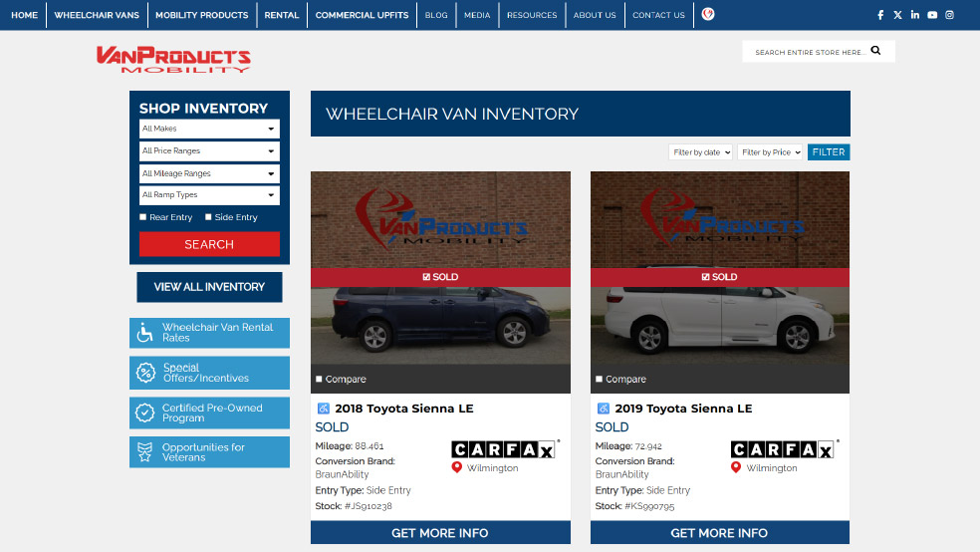The width and height of the screenshot is (980, 552).
Task: Open the All Ramp Types dropdown
Action: click(209, 195)
